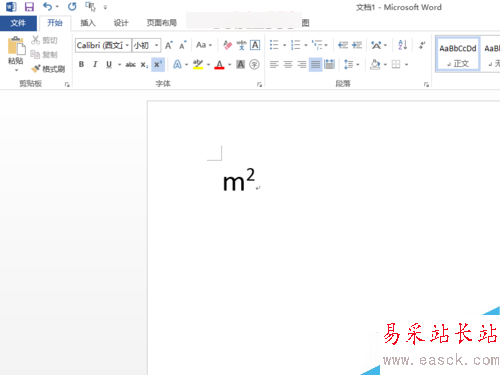Toggle the highlighted Justify alignment
This screenshot has width=500, height=375.
(x=315, y=64)
